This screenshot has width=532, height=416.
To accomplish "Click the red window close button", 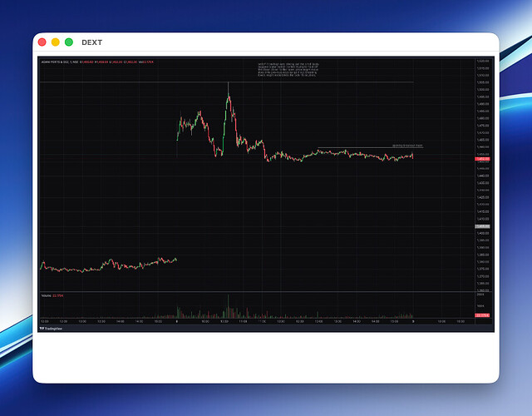I will point(42,42).
